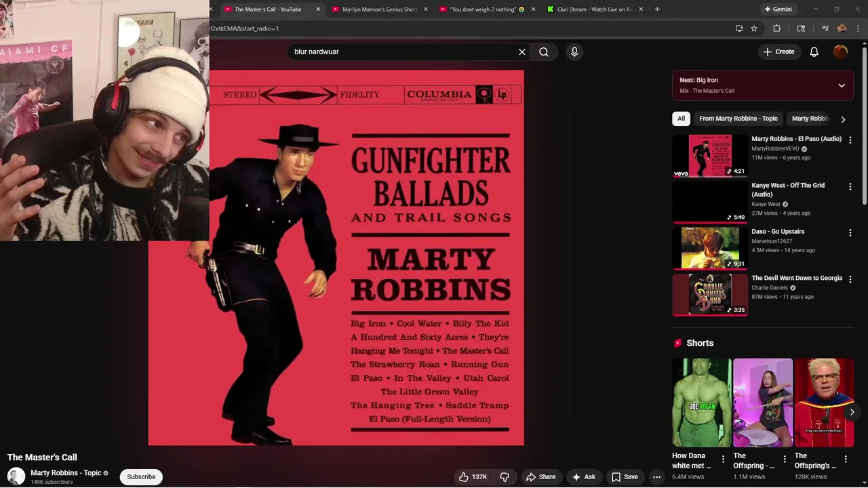Viewport: 868px width, 488px height.
Task: Open Gemini in Chrome
Action: pyautogui.click(x=778, y=9)
